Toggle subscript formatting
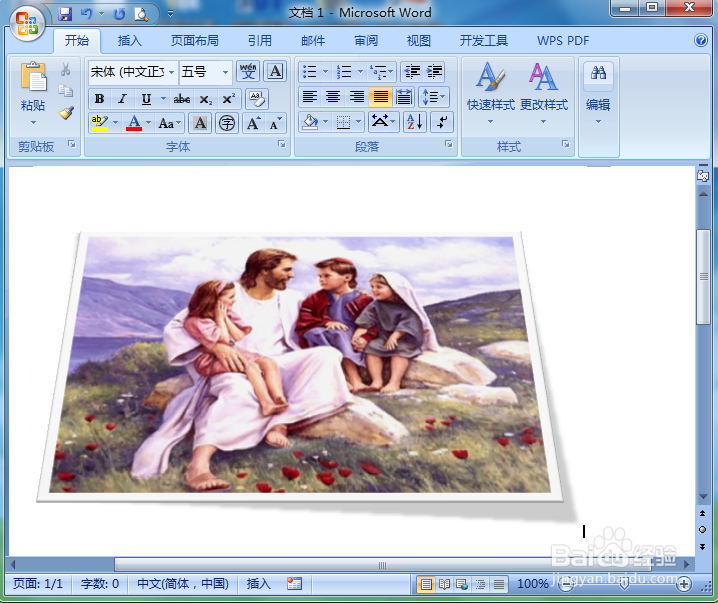The width and height of the screenshot is (718, 603). click(206, 99)
